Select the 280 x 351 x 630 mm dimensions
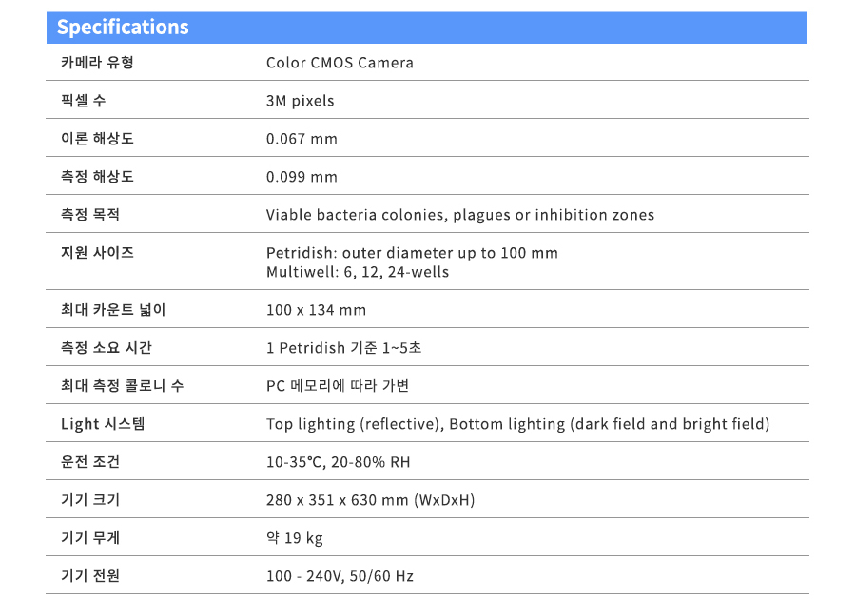Screen dimensions: 856x616 (x=370, y=500)
